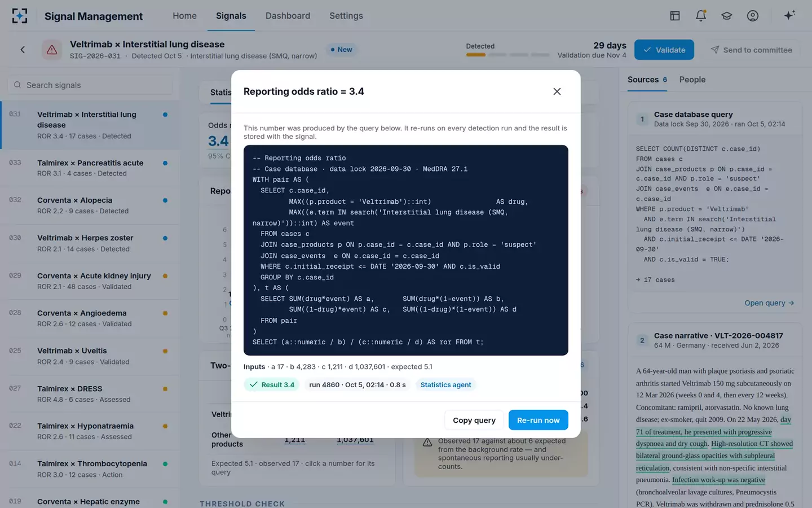
Task: Select Talmirex × DRESS signal
Action: 90,394
